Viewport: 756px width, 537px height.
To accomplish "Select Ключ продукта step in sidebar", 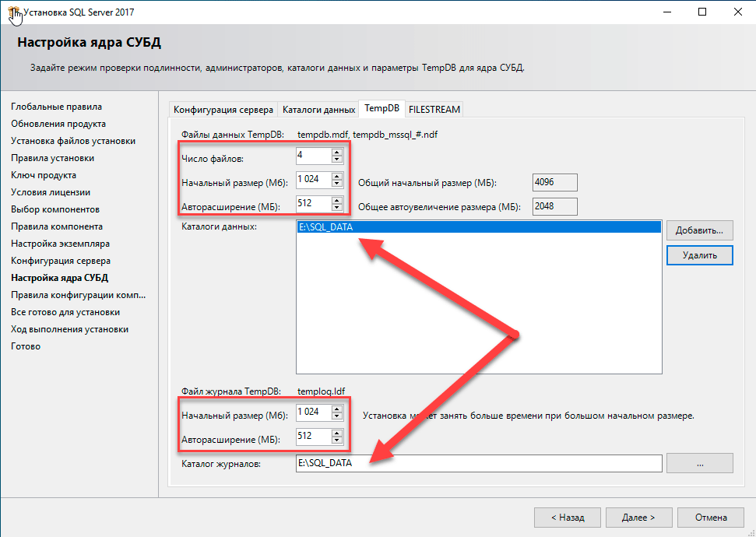I will (44, 175).
